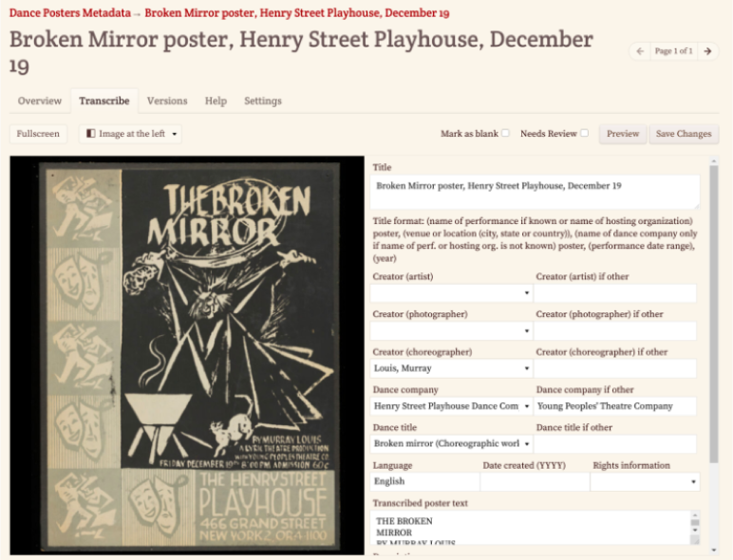The image size is (733, 560).
Task: Switch to the Overview tab
Action: [x=40, y=101]
